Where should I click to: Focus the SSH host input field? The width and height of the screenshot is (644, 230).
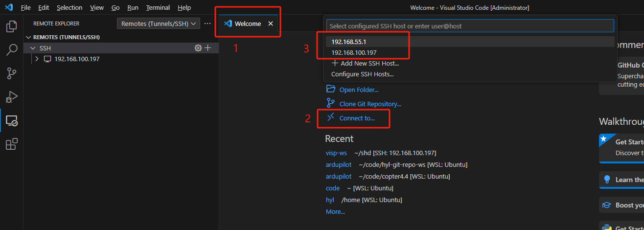click(470, 26)
